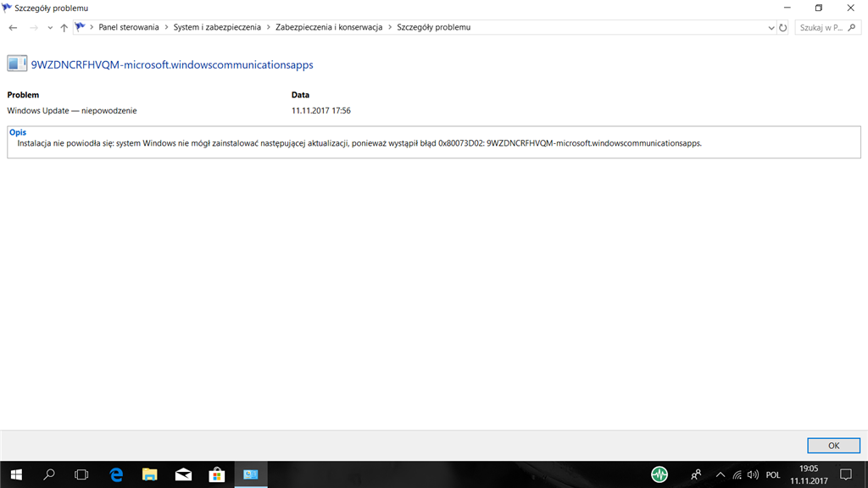
Task: Close the Szczegóły problemu window
Action: click(851, 8)
